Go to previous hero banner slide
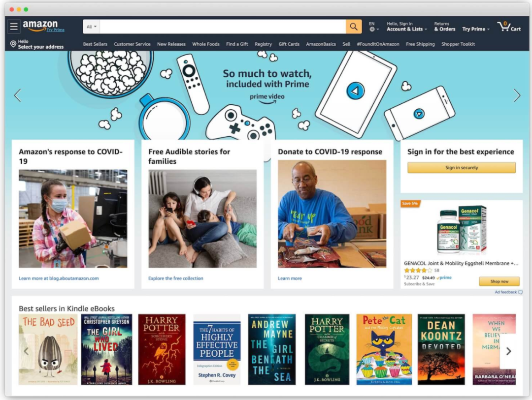The image size is (532, 400). coord(18,95)
